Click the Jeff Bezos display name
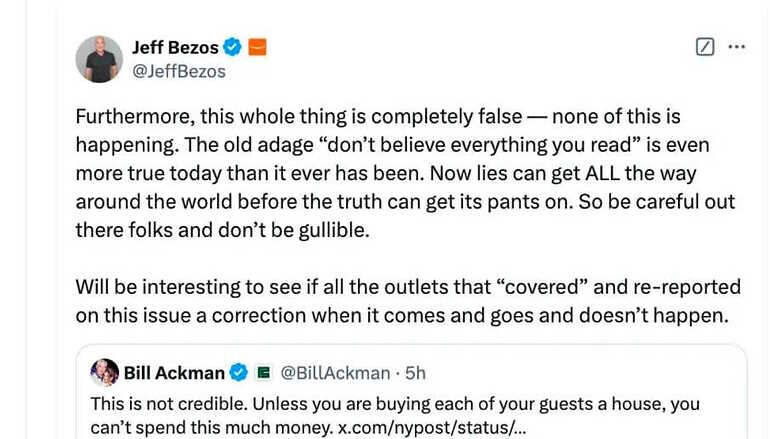770x439 pixels. 175,47
